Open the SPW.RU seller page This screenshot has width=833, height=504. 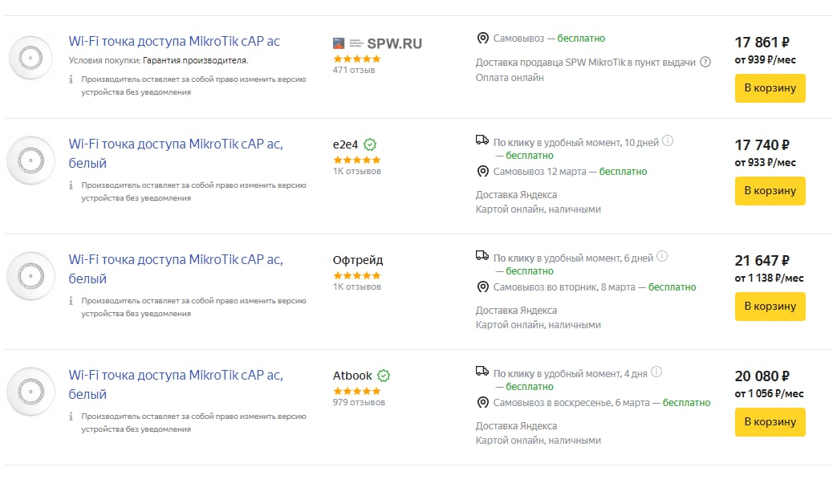377,43
